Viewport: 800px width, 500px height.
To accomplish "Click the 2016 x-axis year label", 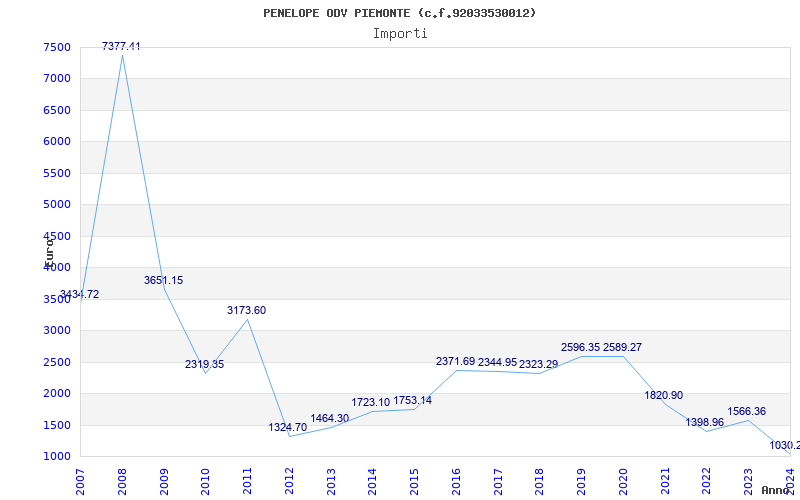I will point(456,481).
